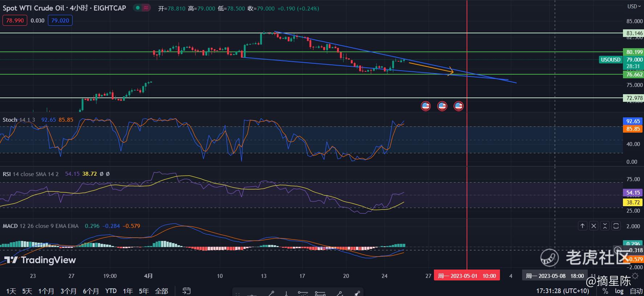Select the 全部 time range
644x296 pixels.
[161, 291]
